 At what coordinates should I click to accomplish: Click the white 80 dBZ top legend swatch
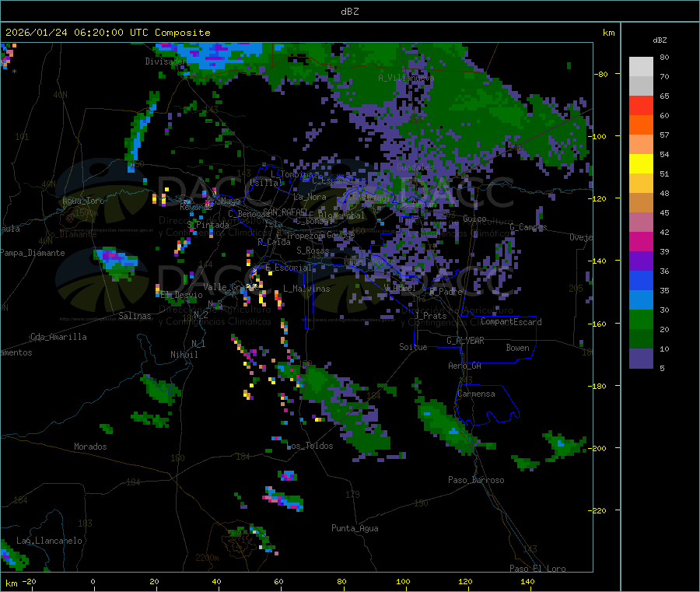coord(641,67)
